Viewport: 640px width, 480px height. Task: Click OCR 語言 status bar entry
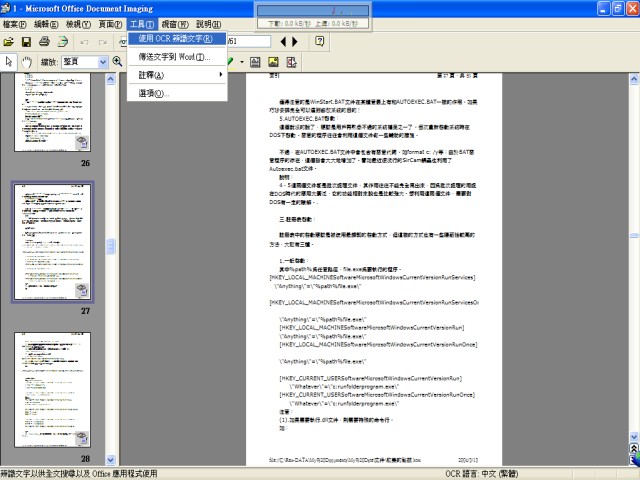click(x=482, y=474)
